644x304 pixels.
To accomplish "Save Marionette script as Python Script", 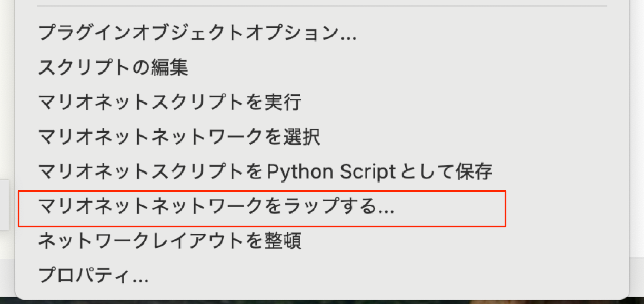I will [x=266, y=171].
